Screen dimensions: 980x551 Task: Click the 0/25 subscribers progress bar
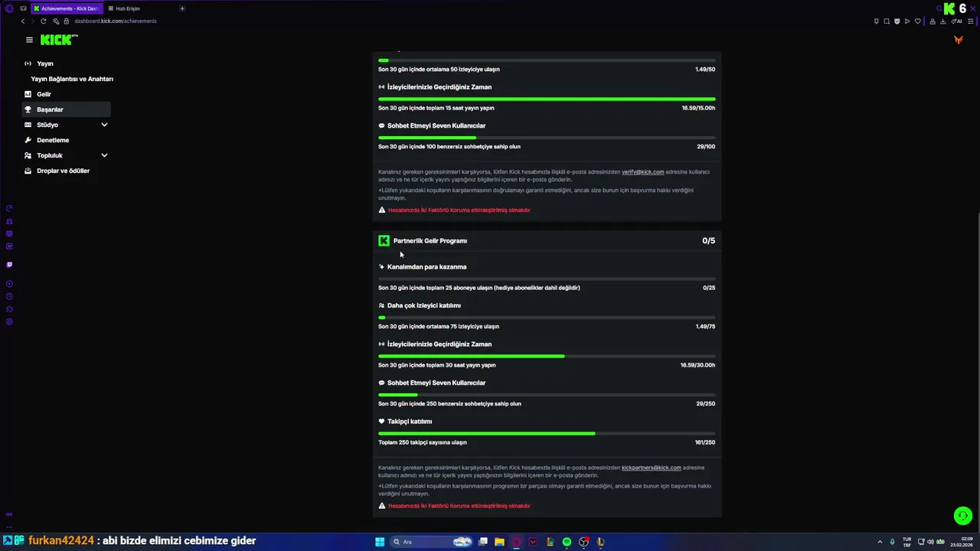coord(547,279)
